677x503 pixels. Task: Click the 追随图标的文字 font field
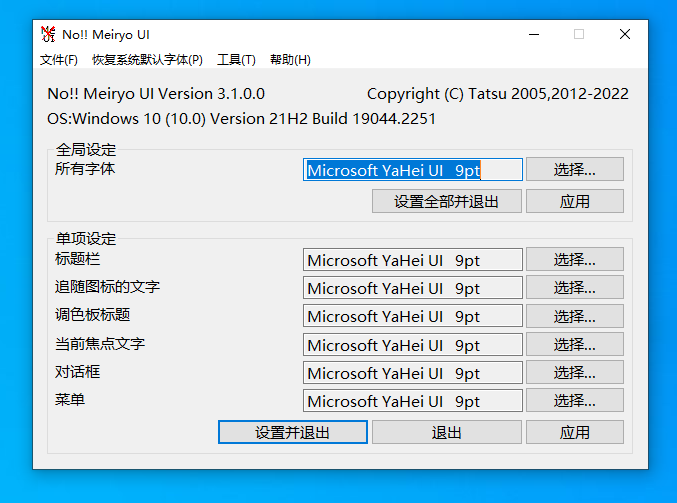(413, 288)
